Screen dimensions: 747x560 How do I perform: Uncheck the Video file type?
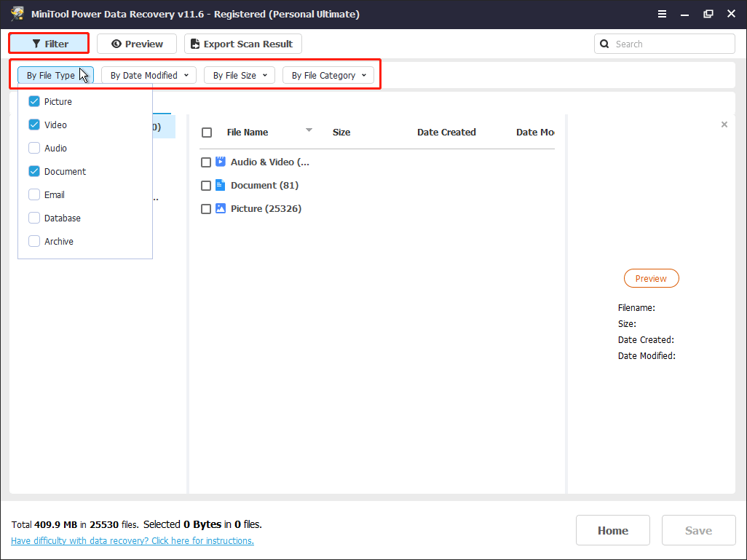(x=34, y=125)
